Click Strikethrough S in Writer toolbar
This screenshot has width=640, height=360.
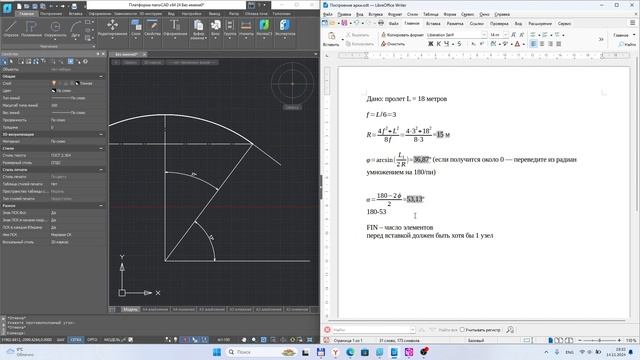(x=459, y=44)
